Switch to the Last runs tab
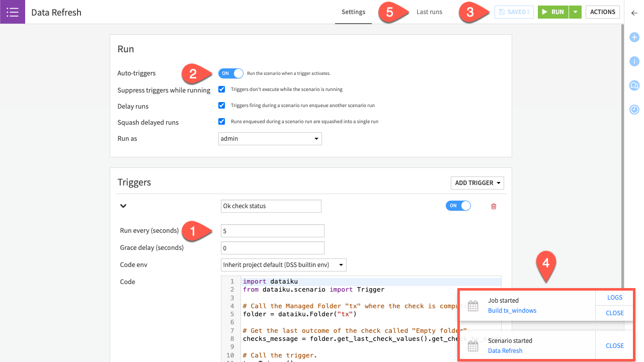This screenshot has width=644, height=362. tap(429, 12)
